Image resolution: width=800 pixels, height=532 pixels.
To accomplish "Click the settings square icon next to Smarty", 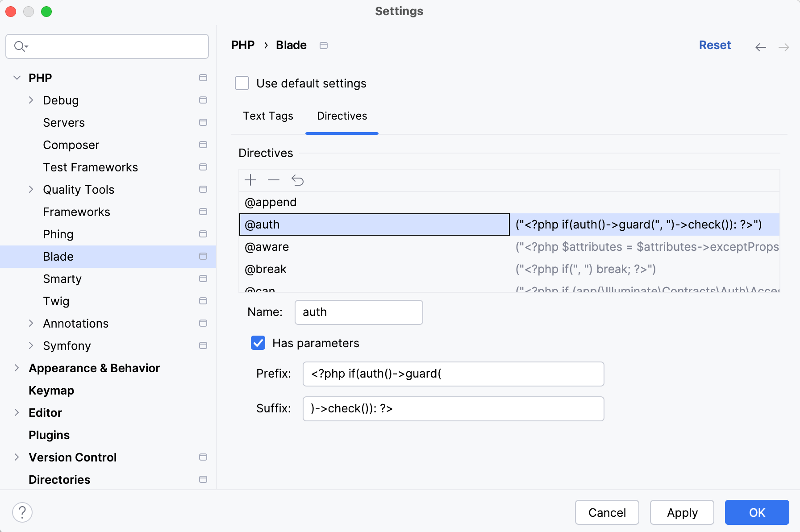I will (x=204, y=278).
